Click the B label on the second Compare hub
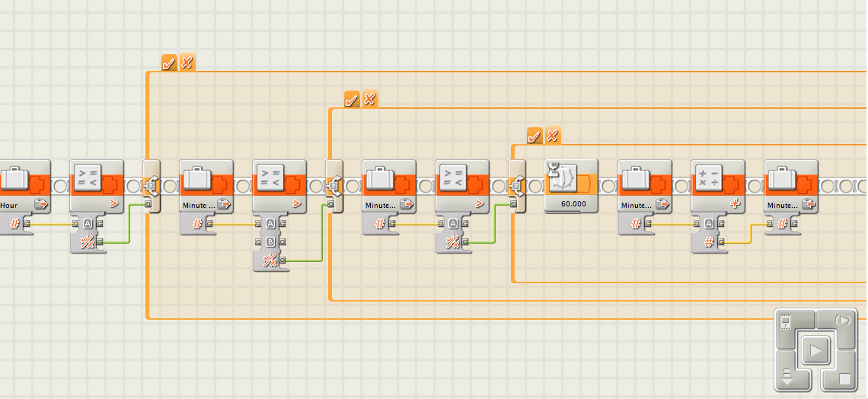The image size is (868, 399). (x=271, y=242)
